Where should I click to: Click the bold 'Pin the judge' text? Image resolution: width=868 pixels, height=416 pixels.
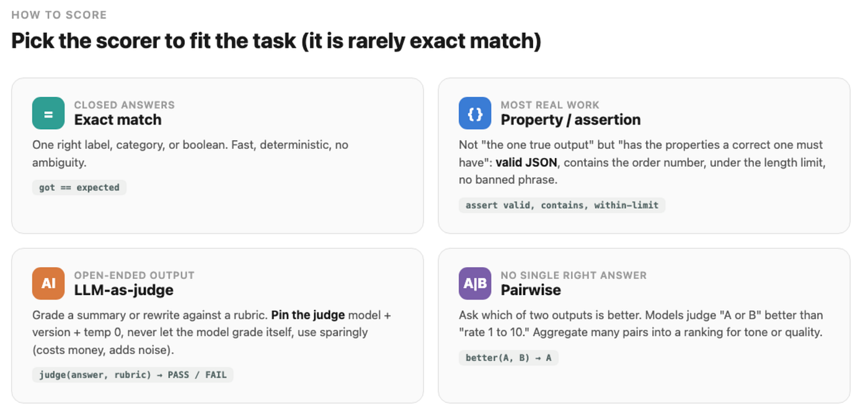pos(308,315)
